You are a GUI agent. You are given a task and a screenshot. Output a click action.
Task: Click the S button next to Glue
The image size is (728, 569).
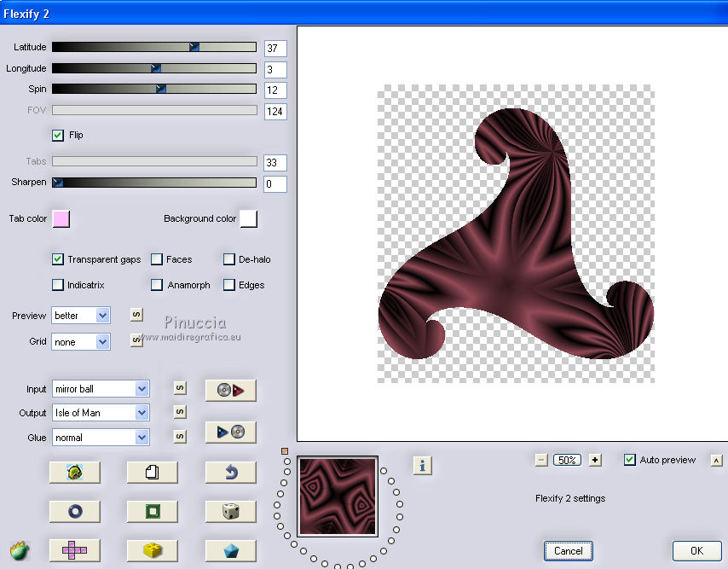point(180,436)
